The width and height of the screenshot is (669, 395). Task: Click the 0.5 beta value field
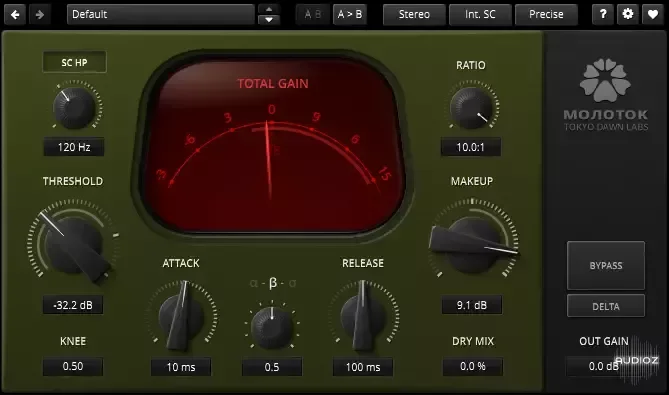272,367
